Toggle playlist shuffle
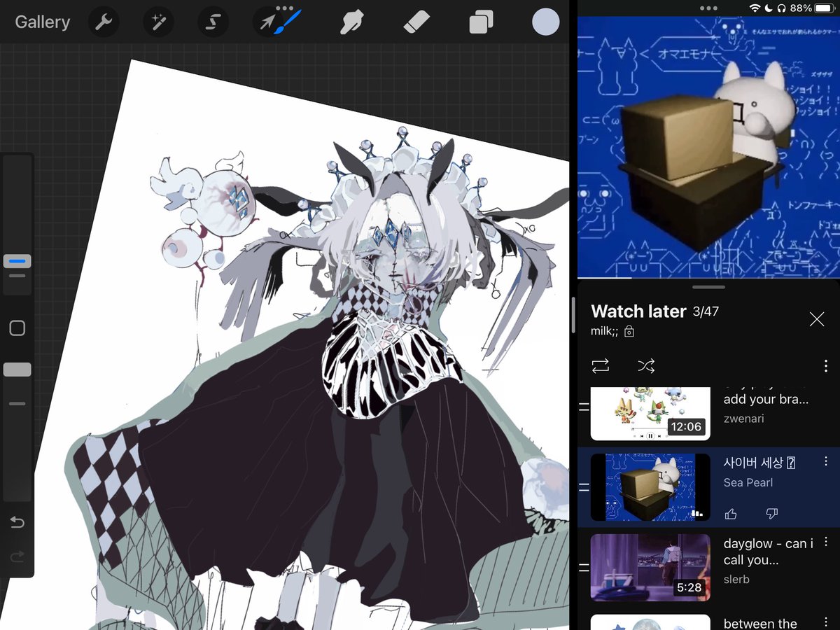840x630 pixels. (x=646, y=365)
